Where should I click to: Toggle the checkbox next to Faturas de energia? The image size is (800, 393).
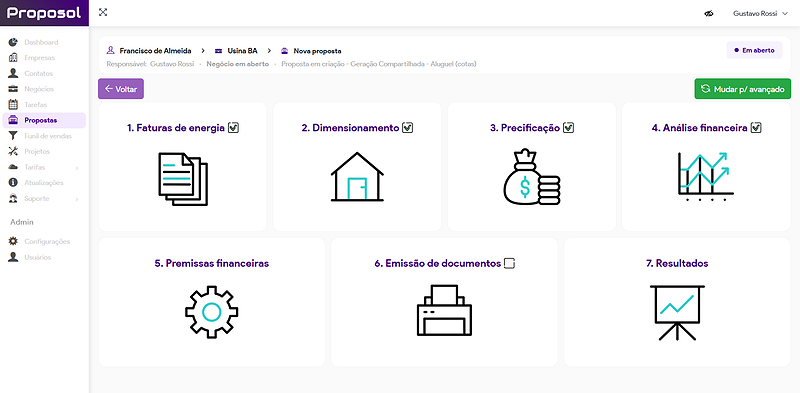(234, 128)
